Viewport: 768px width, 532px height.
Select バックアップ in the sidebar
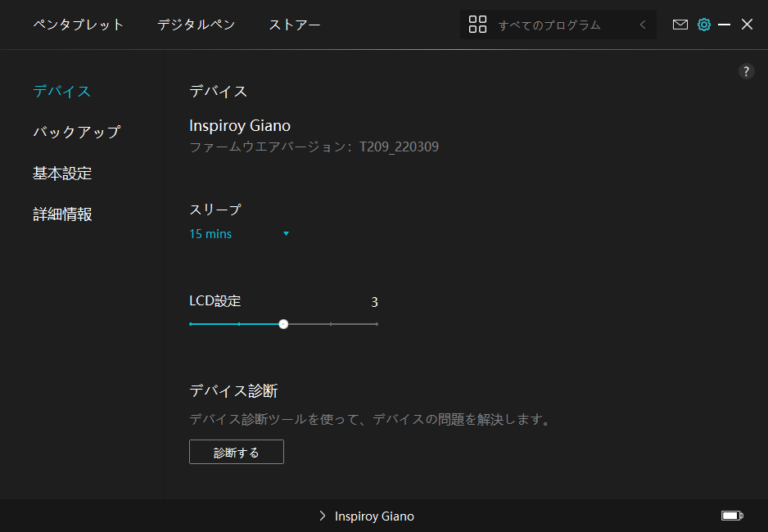pos(76,132)
